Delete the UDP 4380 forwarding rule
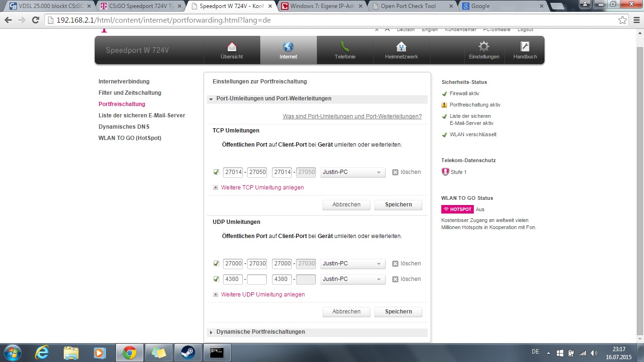 [406, 279]
